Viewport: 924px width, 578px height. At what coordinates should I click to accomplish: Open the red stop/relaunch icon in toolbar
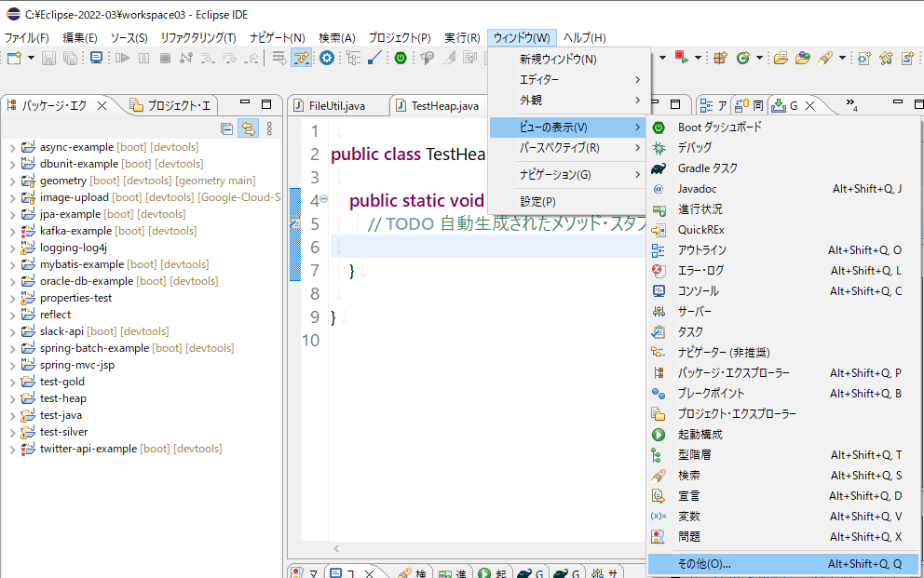682,58
